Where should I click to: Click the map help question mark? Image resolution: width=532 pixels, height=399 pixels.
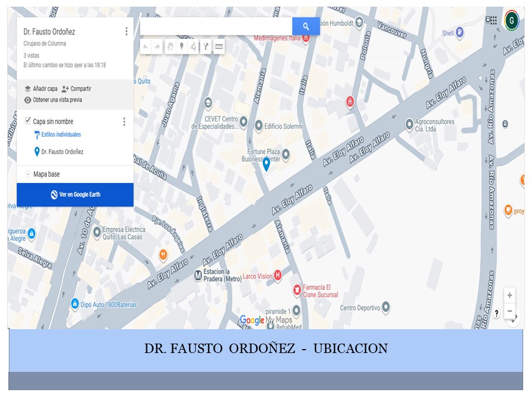point(497,314)
